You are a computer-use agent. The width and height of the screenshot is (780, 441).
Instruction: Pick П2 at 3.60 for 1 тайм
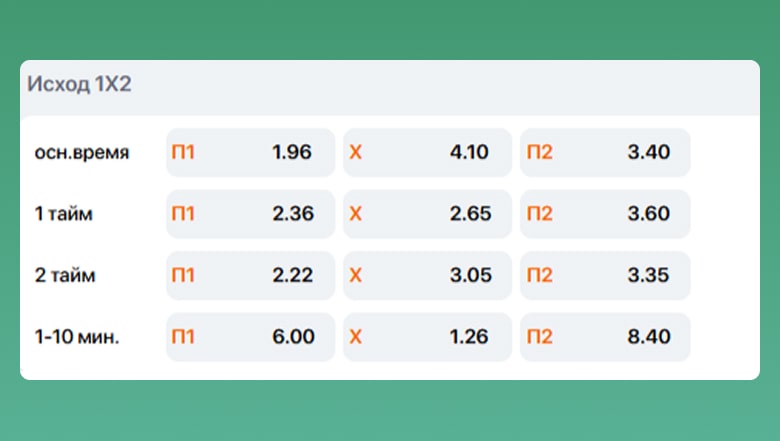605,214
